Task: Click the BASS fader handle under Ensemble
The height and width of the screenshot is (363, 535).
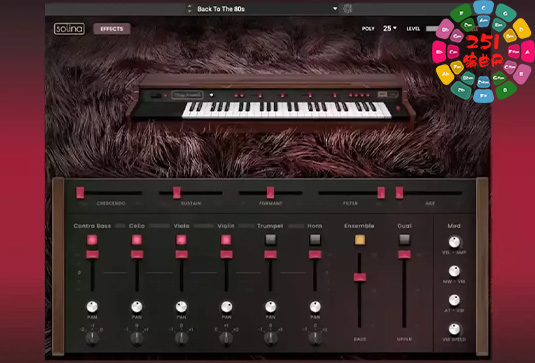Action: [x=360, y=277]
